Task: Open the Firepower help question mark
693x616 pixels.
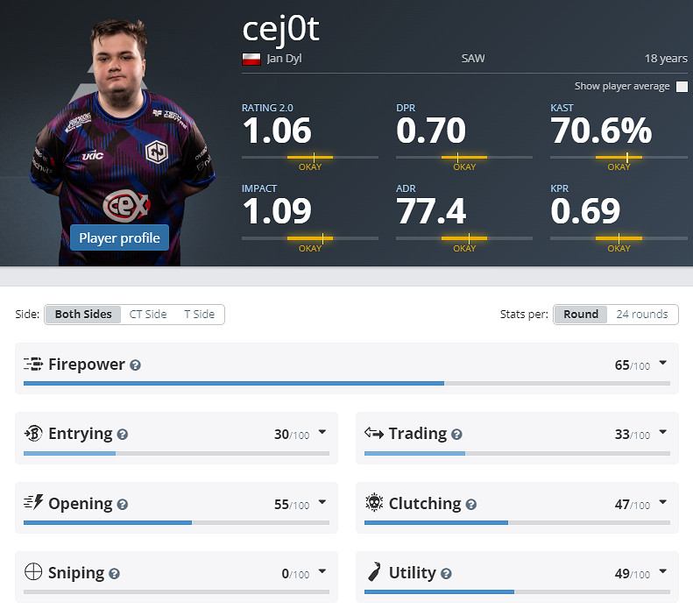Action: [x=136, y=365]
